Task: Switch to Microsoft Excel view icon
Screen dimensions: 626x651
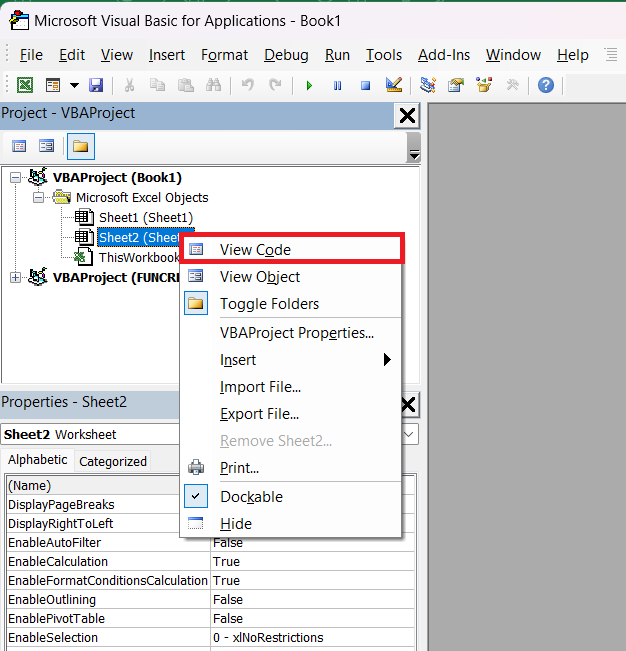Action: pos(25,86)
